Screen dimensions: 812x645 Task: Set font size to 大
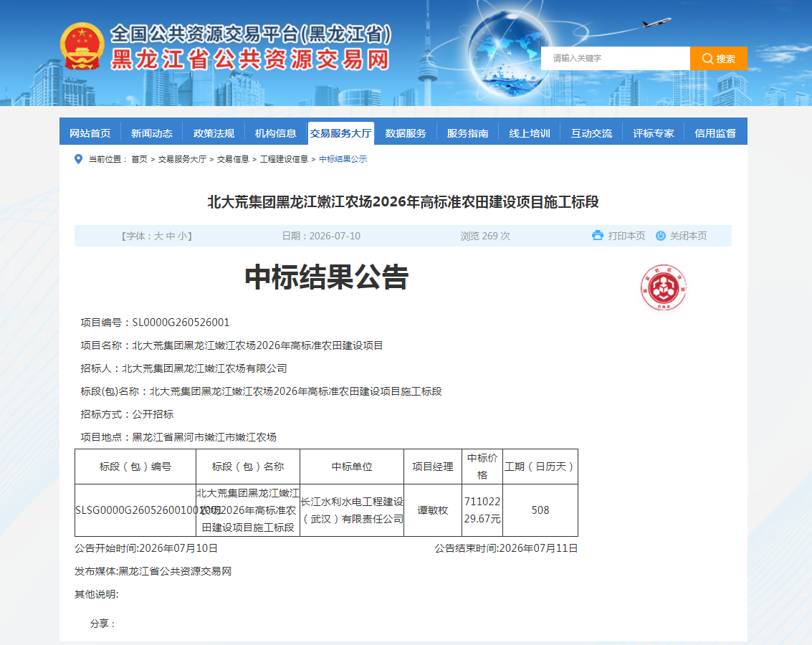(158, 236)
